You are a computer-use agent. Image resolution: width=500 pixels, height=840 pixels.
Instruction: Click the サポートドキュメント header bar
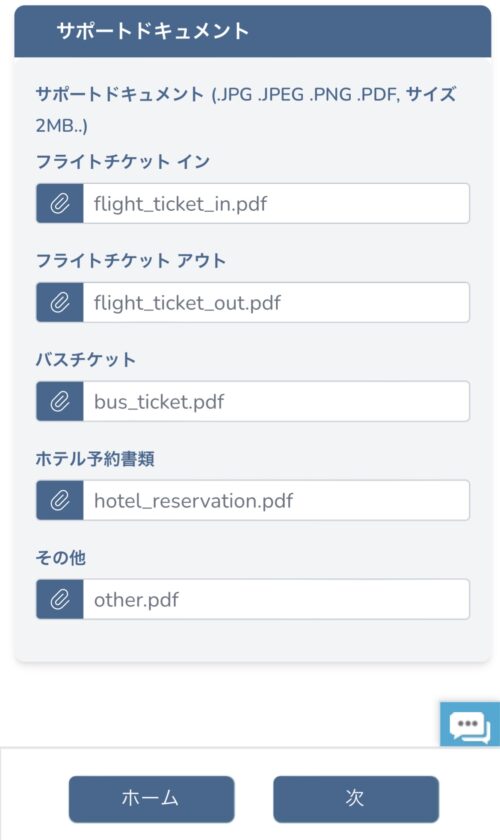[252, 31]
